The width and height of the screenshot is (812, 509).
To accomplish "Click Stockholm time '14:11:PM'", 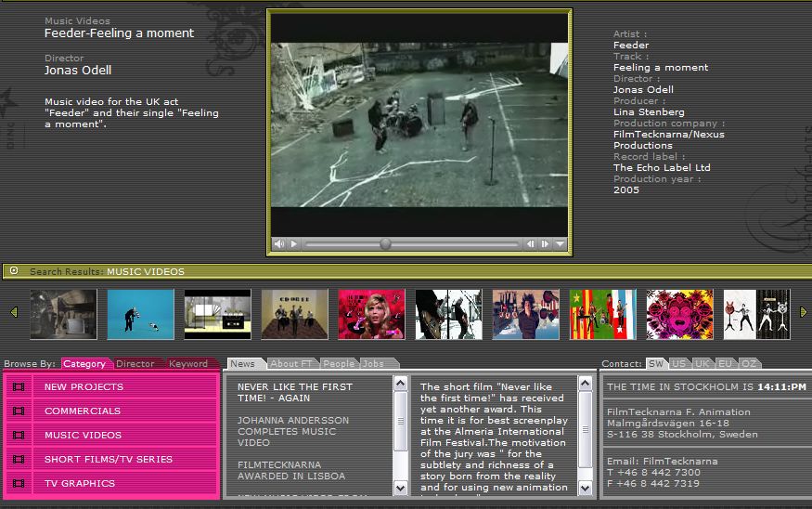I will 781,386.
